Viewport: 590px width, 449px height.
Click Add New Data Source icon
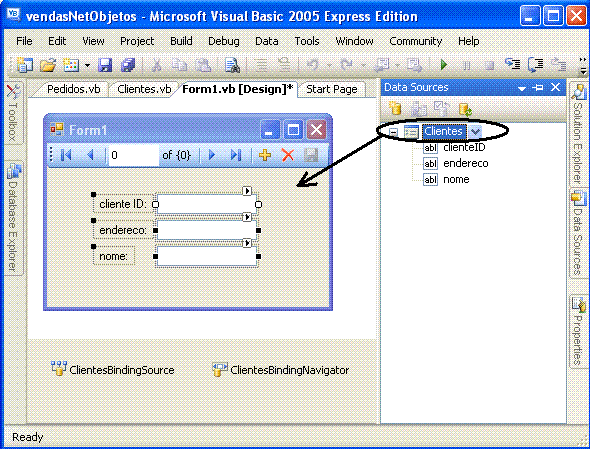[x=394, y=109]
